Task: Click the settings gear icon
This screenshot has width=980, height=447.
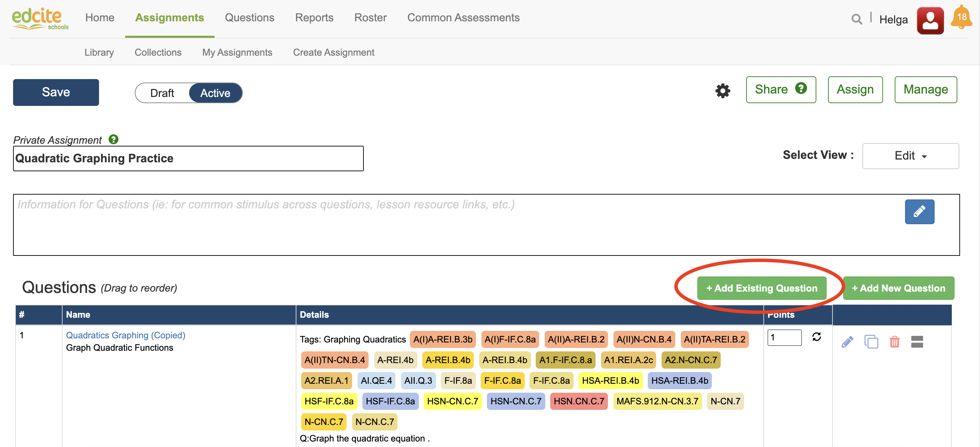Action: (x=722, y=90)
